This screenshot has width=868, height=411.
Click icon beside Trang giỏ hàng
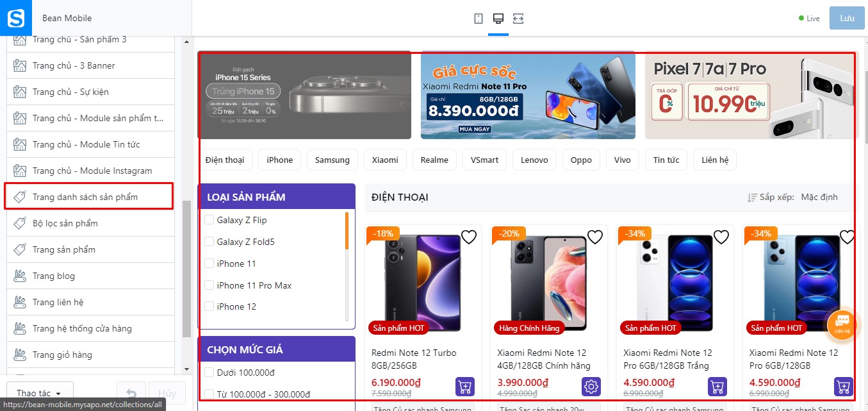[x=20, y=355]
